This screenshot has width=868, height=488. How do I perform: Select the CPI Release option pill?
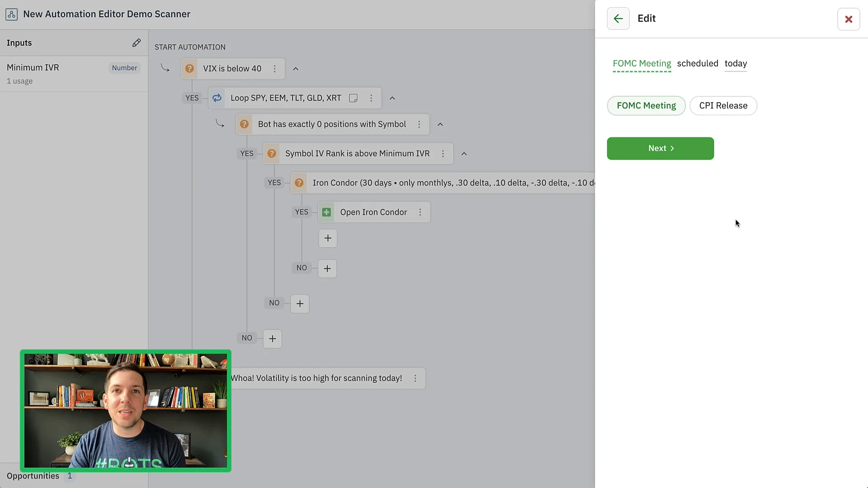click(x=723, y=106)
